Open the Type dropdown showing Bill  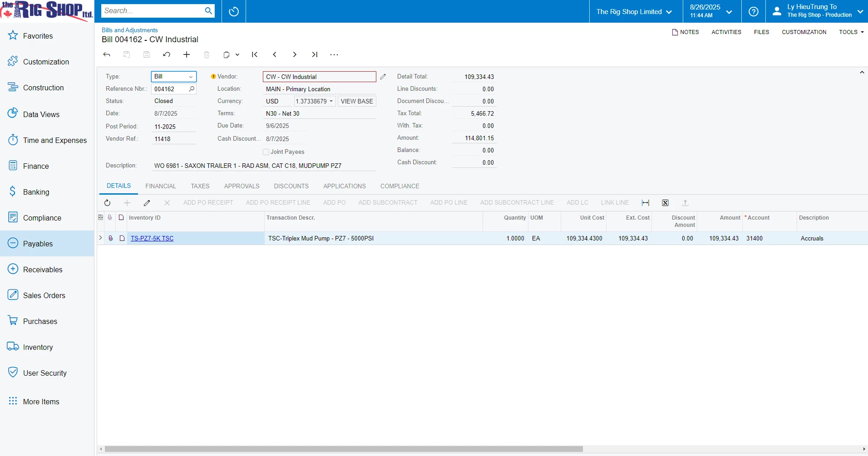pyautogui.click(x=174, y=77)
